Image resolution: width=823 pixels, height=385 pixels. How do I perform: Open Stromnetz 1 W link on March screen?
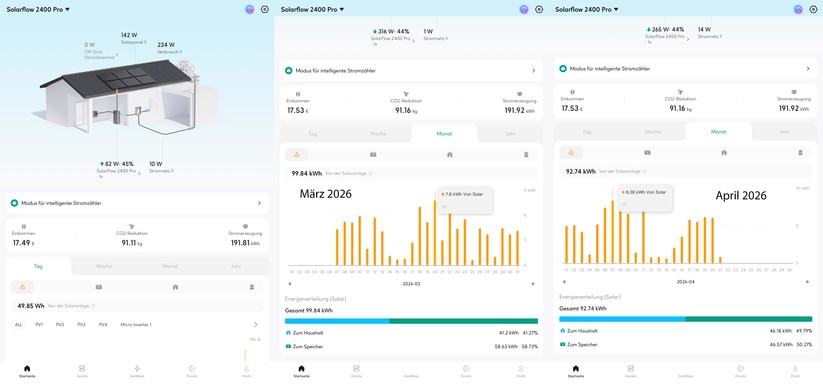436,35
